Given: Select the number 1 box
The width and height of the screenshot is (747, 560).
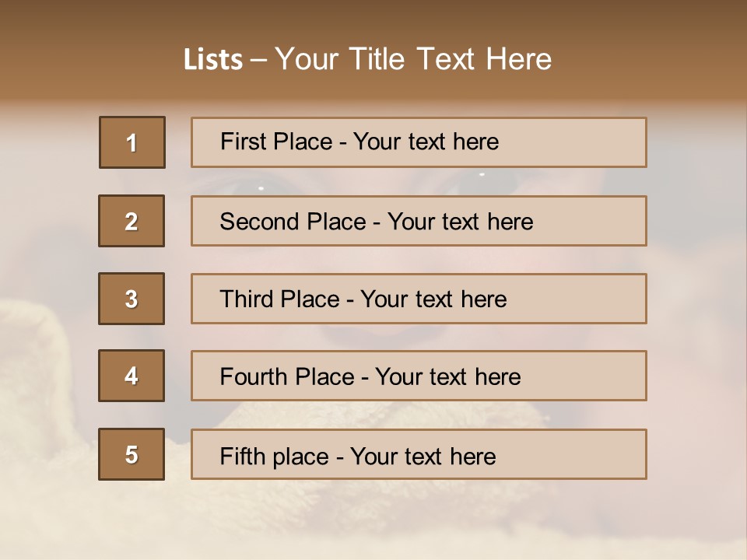Looking at the screenshot, I should [132, 142].
